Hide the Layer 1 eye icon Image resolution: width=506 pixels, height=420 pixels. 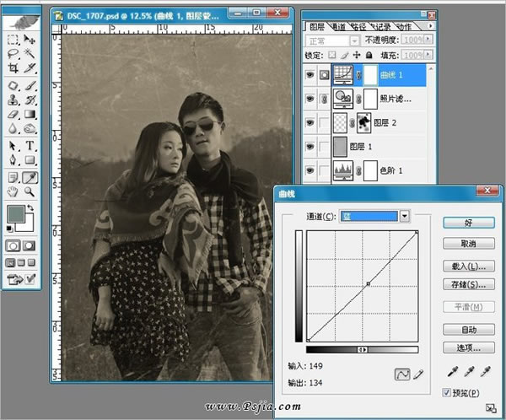point(310,146)
